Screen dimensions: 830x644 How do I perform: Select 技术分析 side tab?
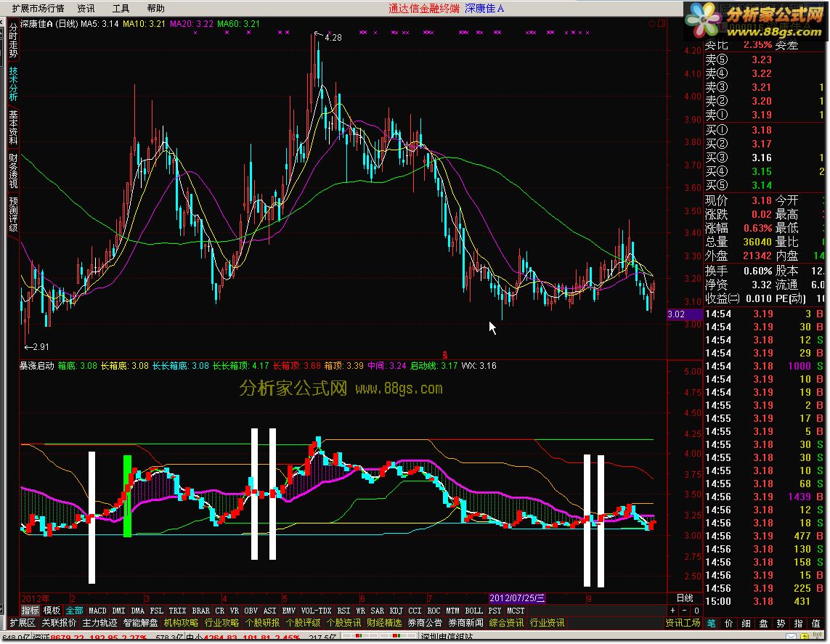click(13, 83)
